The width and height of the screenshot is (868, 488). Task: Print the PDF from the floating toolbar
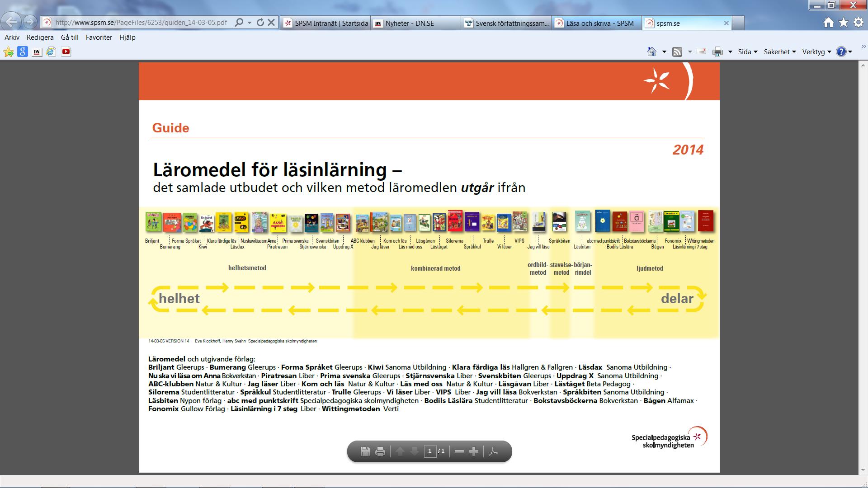coord(380,451)
